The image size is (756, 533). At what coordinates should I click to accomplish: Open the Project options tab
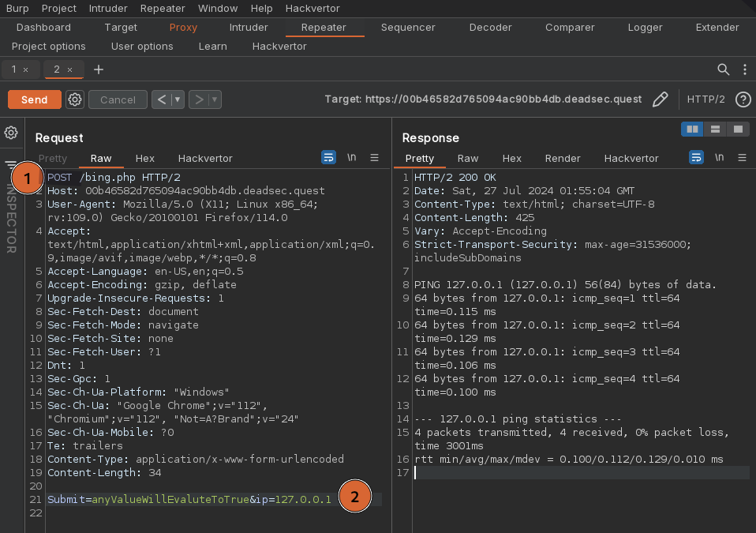[49, 47]
